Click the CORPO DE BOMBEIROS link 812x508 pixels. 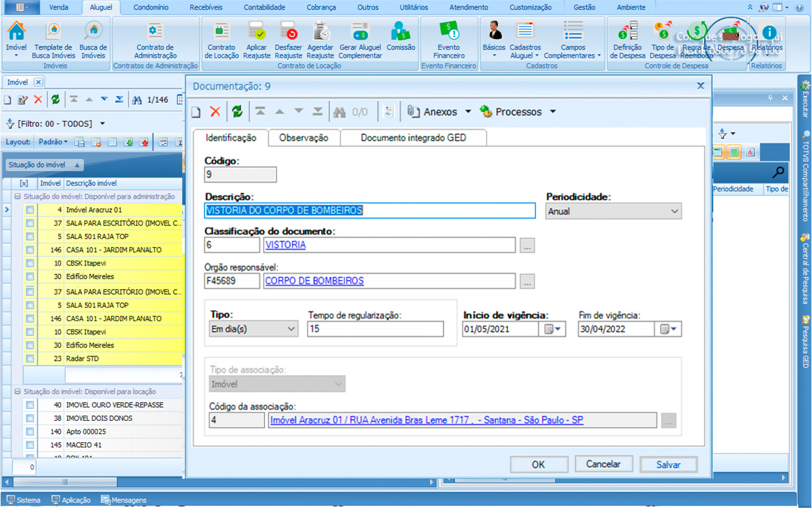(314, 281)
